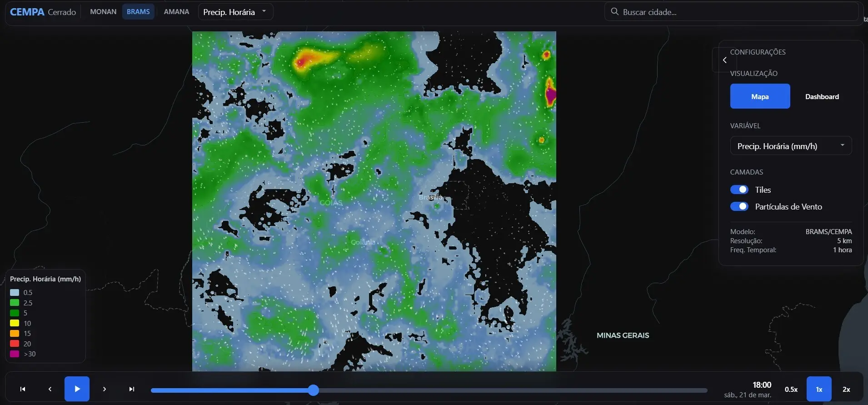Image resolution: width=868 pixels, height=405 pixels.
Task: Select the BRAMS model tab
Action: click(x=138, y=12)
